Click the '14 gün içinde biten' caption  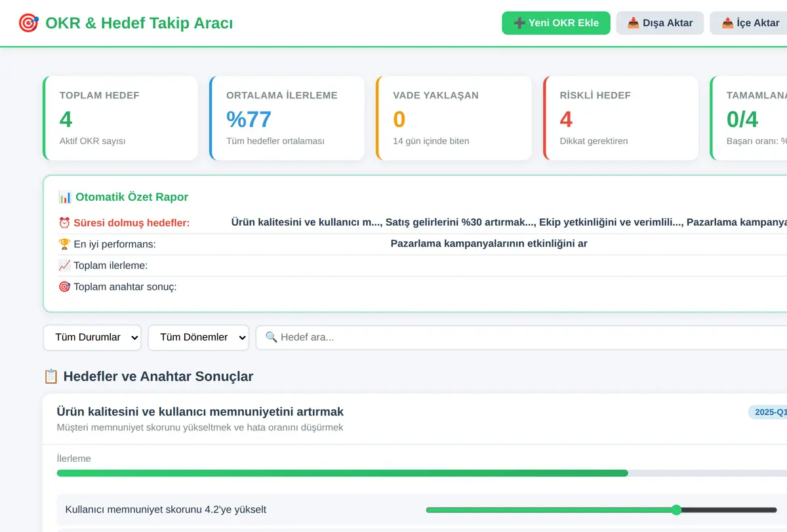[x=431, y=141]
